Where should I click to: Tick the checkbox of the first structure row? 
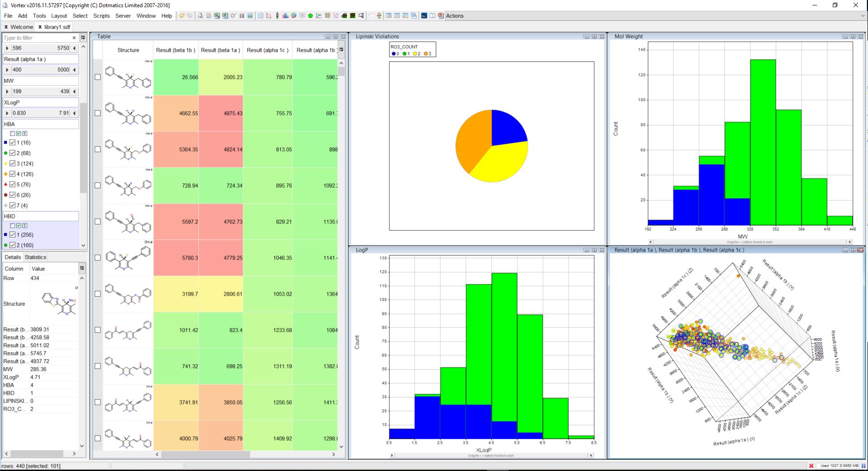coord(97,77)
